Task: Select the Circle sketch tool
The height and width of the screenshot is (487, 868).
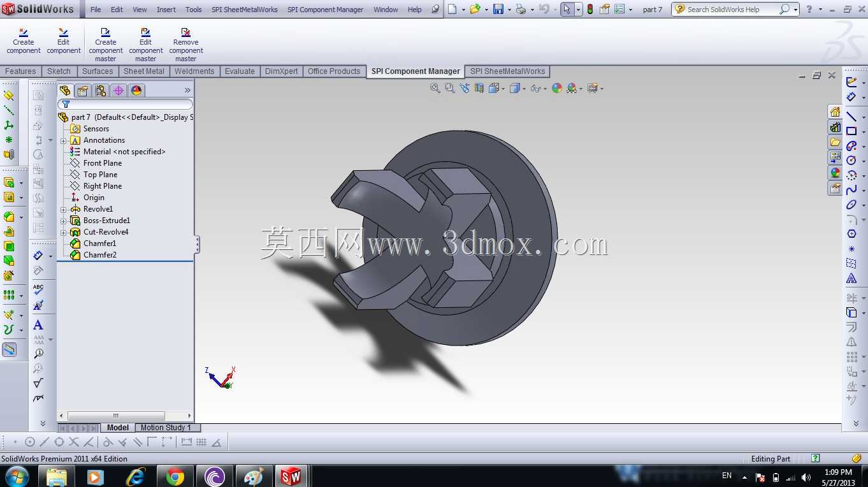Action: point(851,161)
